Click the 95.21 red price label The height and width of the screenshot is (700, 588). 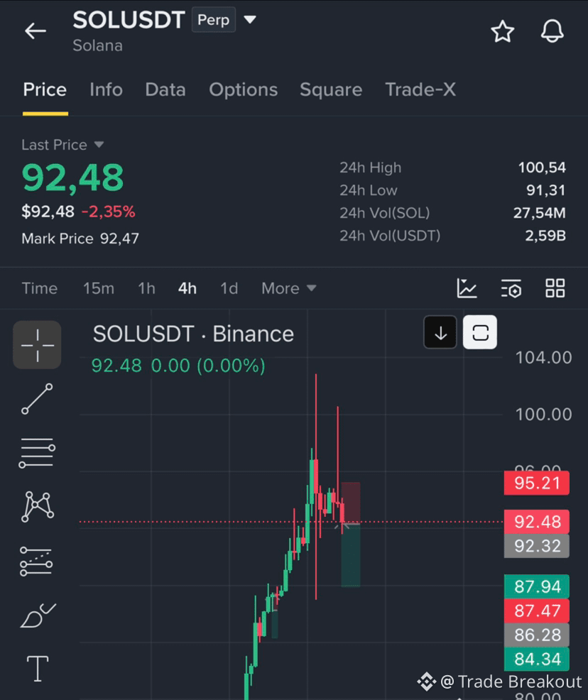tap(537, 483)
